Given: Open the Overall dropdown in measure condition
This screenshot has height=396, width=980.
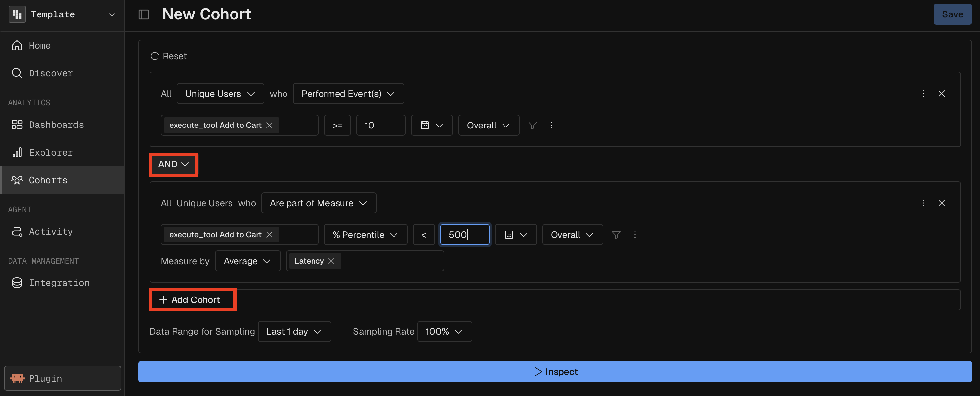Looking at the screenshot, I should (573, 235).
